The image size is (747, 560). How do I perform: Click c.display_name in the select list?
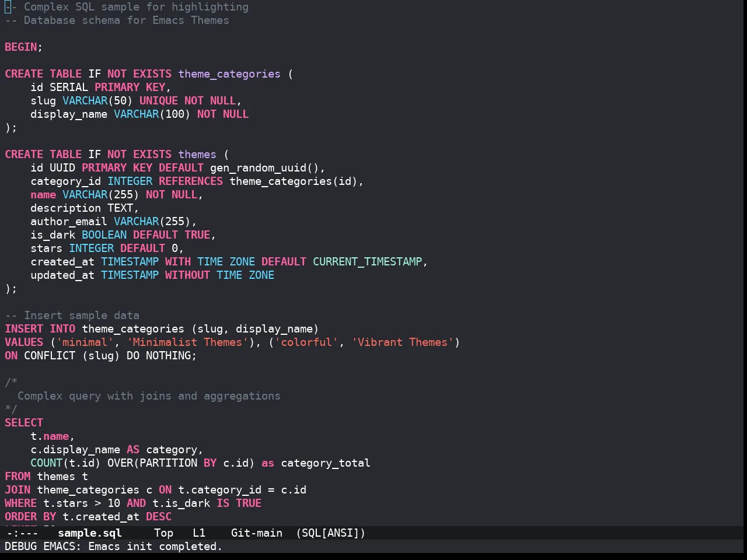pos(75,449)
